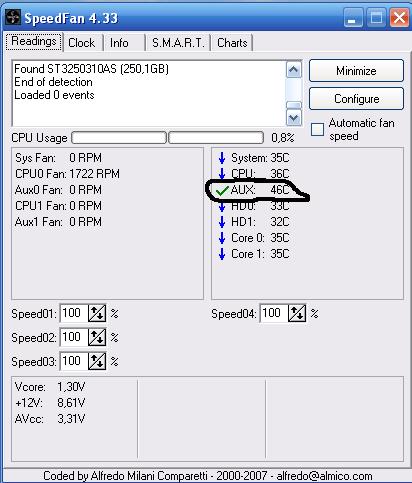Screen dimensions: 412x483
Task: Click the SpeedFan fan icon in title bar
Action: click(x=13, y=17)
